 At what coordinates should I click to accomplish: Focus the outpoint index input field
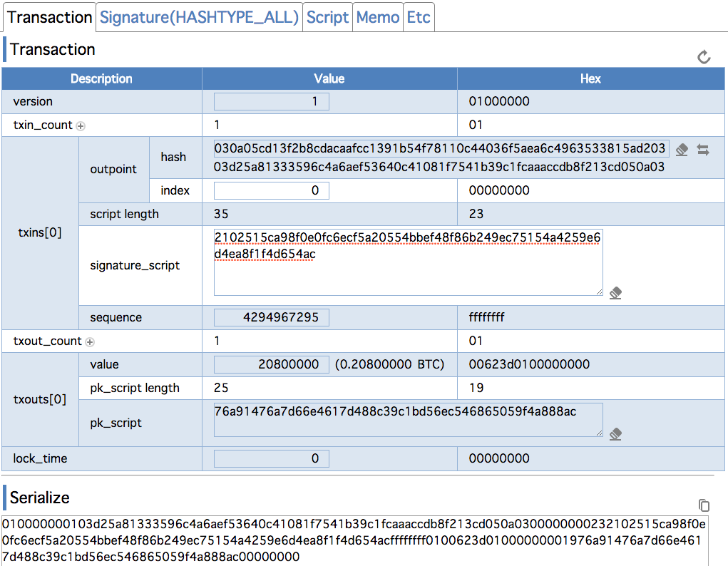[x=272, y=190]
